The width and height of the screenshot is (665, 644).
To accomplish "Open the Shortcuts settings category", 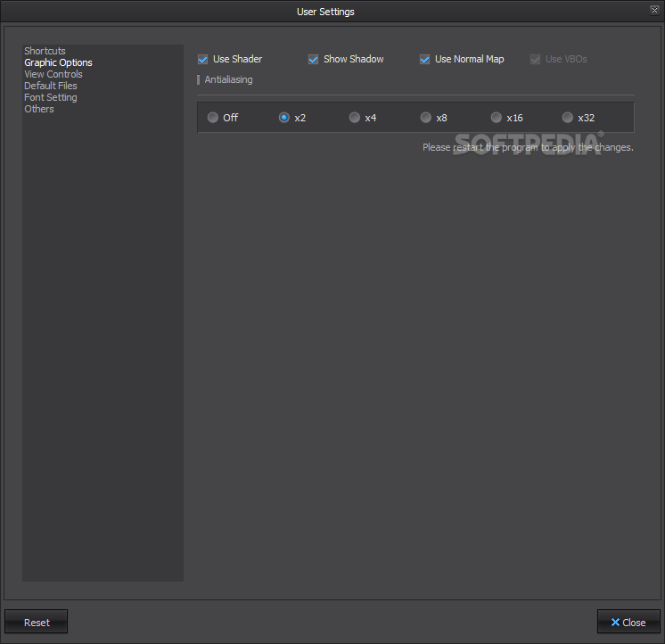I will (45, 51).
